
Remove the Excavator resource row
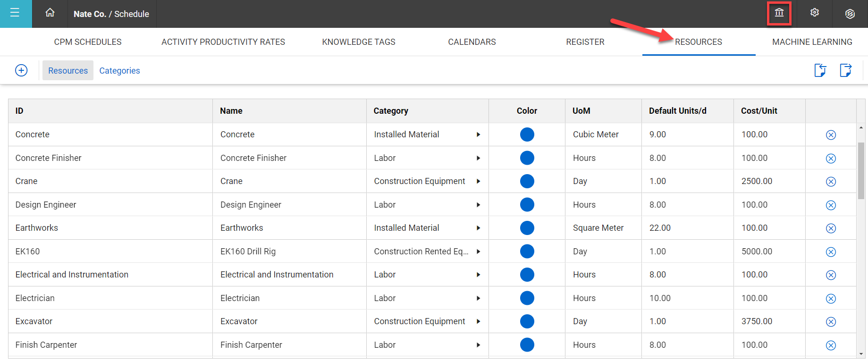tap(831, 322)
